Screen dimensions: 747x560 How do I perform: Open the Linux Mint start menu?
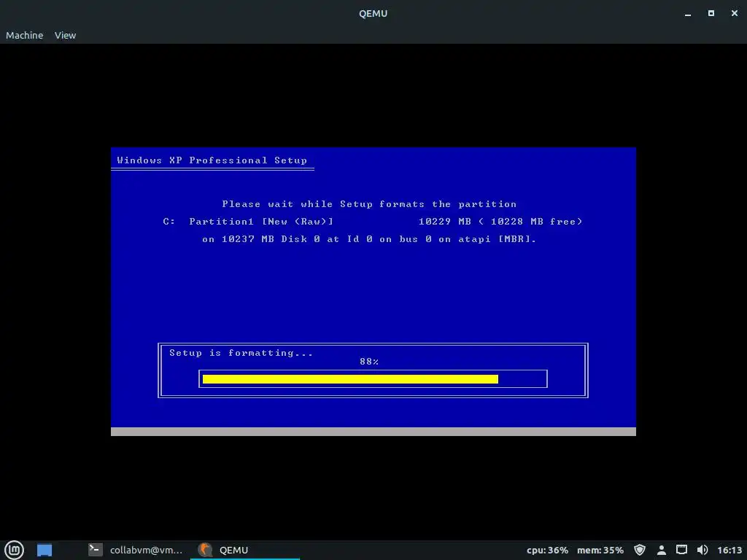pyautogui.click(x=14, y=550)
